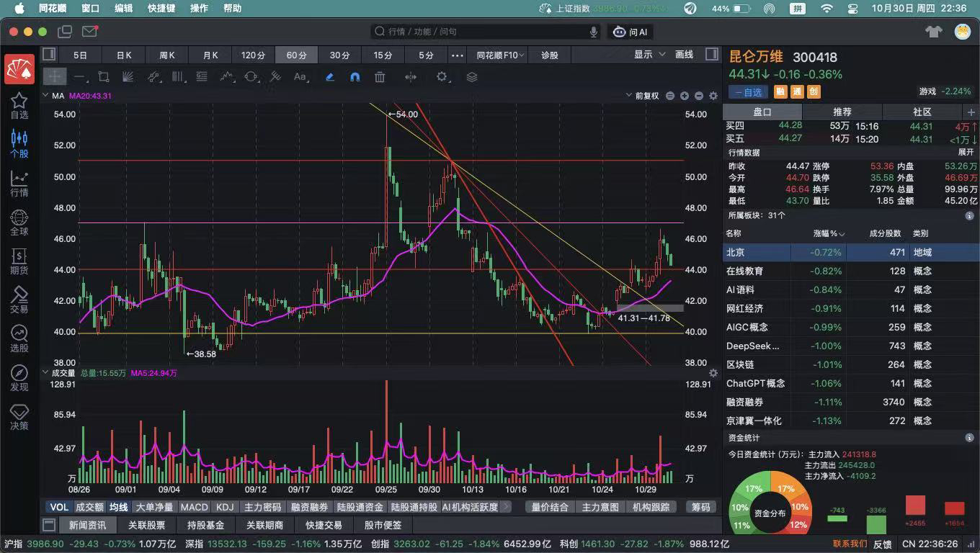Expand the MA indicator chevron
980x553 pixels.
click(x=45, y=96)
